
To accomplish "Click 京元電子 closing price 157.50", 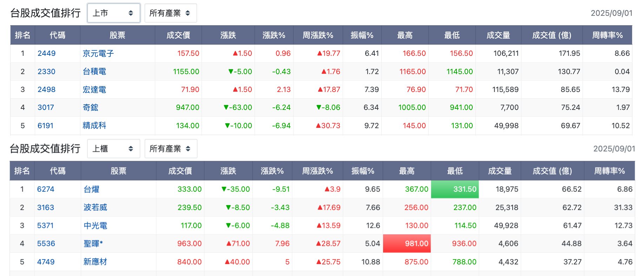I will point(188,53).
